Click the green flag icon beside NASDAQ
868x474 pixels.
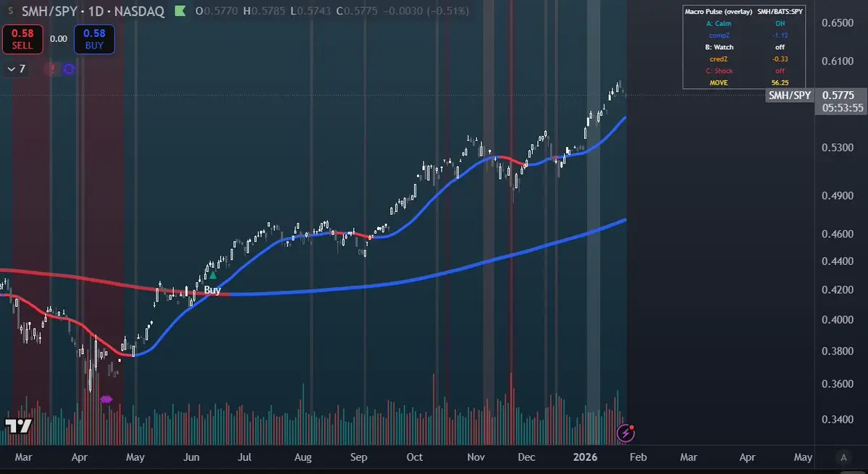click(180, 11)
